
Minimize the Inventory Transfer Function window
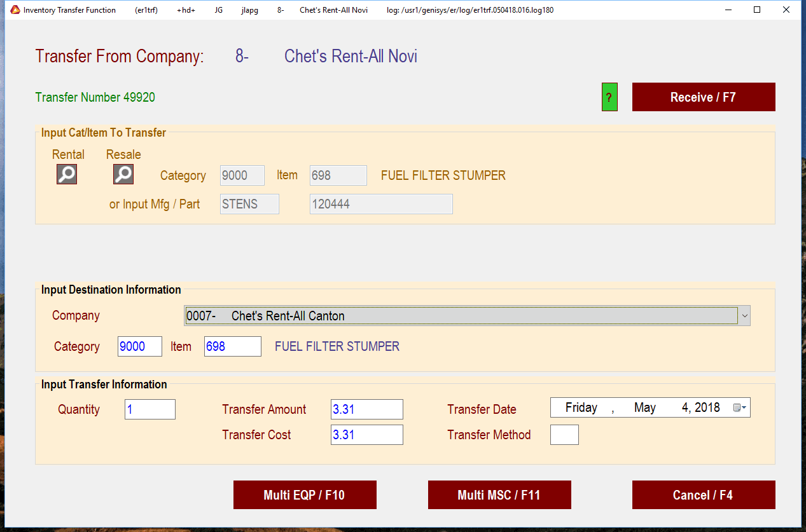tap(728, 10)
